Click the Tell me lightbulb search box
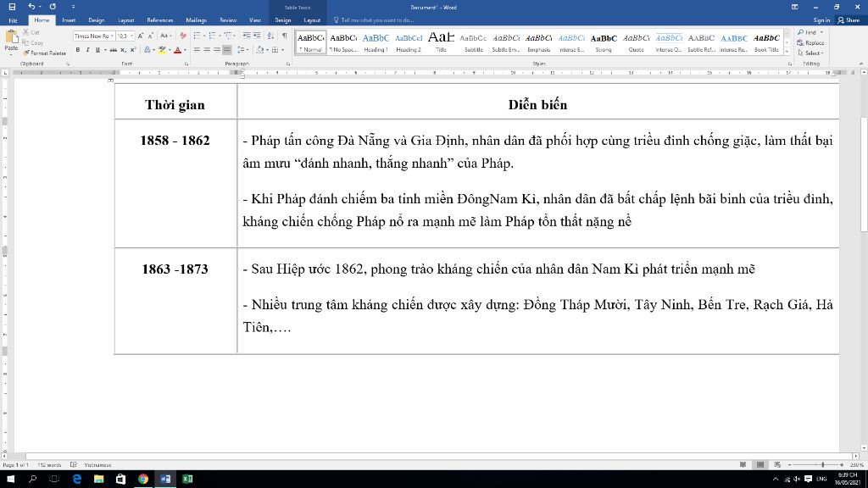Screen dimensions: 868x488 pos(374,20)
